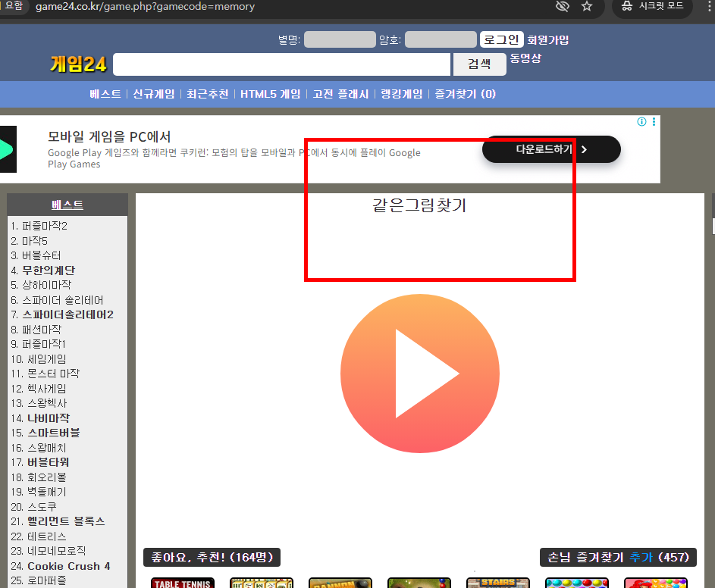
Task: Switch to the 베스트 menu item
Action: 103,93
